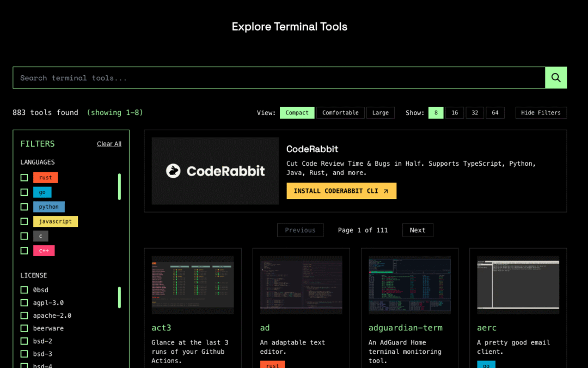Viewport: 588px width, 368px height.
Task: Click the grey c language tag label
Action: [41, 236]
